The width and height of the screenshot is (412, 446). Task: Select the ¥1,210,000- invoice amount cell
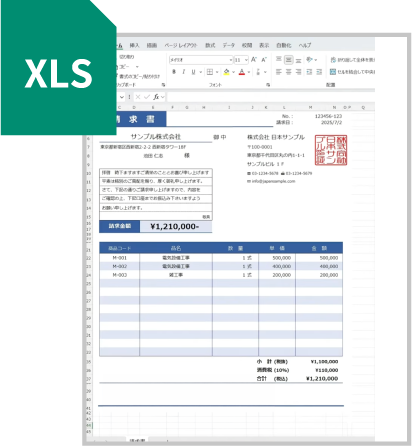176,227
